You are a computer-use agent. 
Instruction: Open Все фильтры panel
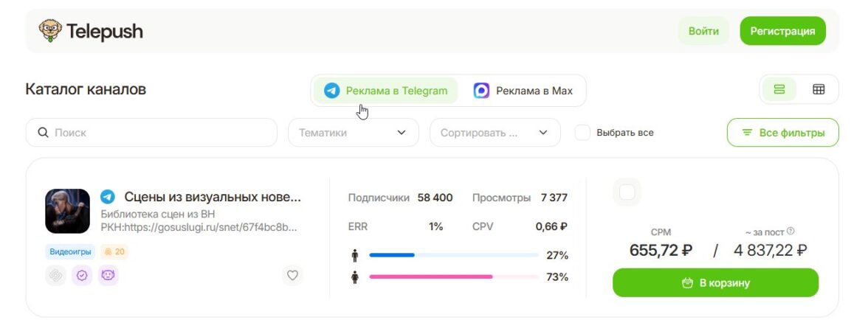pos(782,133)
